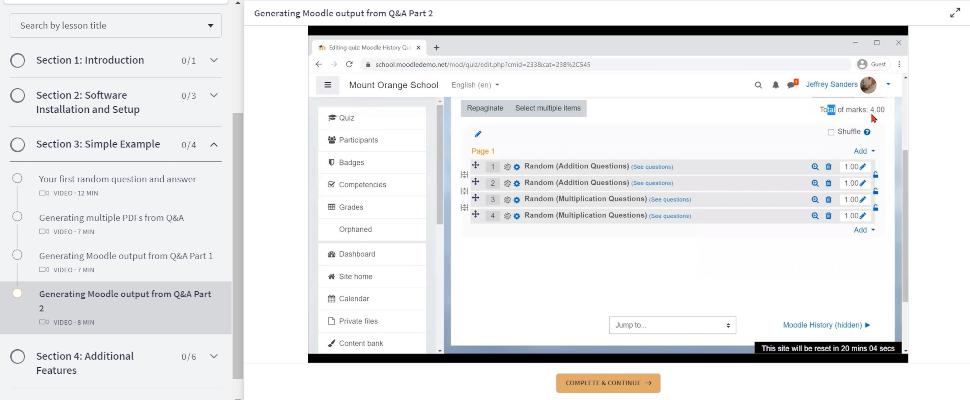Mark Section 4 completion circle
The image size is (970, 400).
click(17, 356)
